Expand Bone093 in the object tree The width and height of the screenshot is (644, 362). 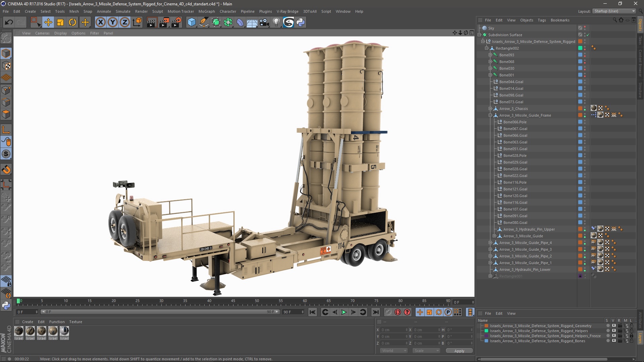tap(490, 55)
